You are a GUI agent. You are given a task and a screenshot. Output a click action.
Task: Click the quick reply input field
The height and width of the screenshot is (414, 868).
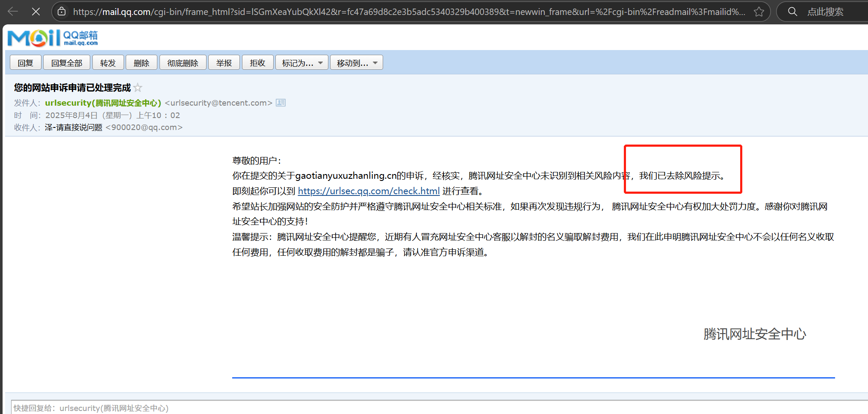pyautogui.click(x=440, y=408)
